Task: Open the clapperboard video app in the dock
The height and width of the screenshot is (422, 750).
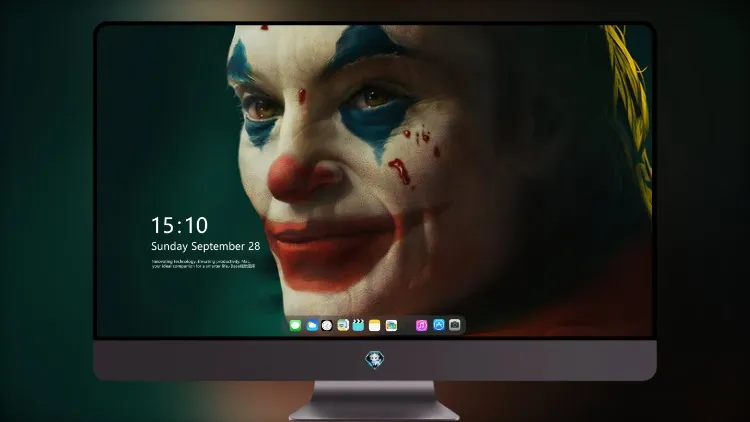Action: (358, 325)
